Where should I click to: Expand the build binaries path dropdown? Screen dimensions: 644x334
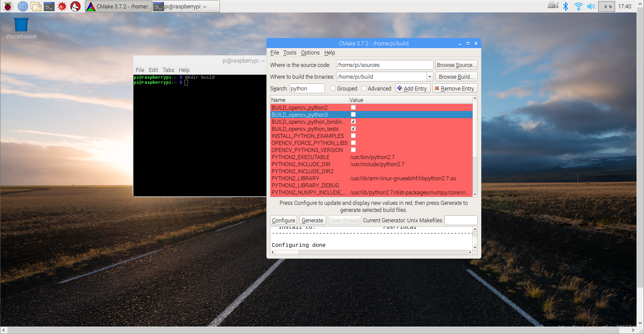430,77
